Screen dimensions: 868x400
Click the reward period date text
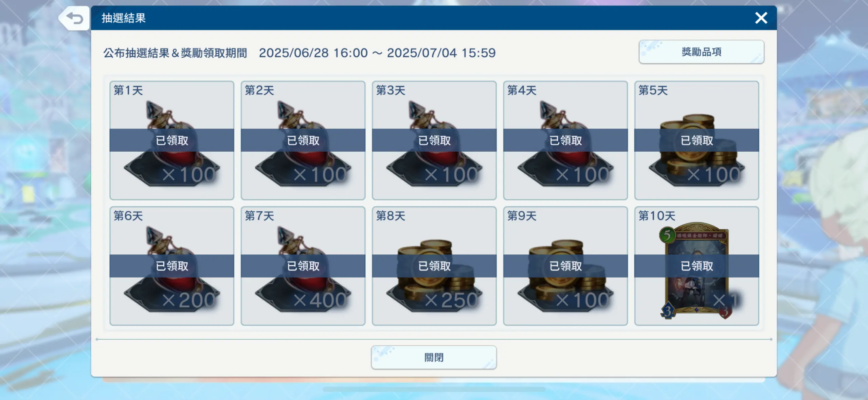377,53
